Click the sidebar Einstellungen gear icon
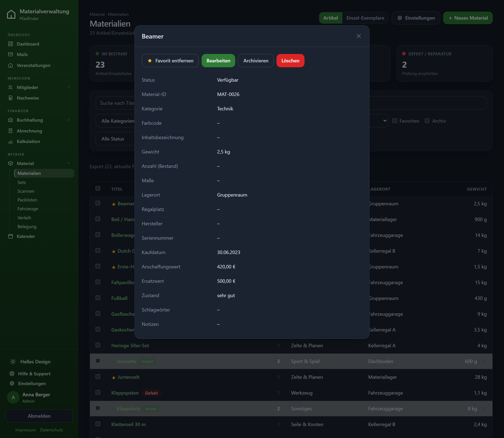Image resolution: width=504 pixels, height=438 pixels. click(x=12, y=383)
